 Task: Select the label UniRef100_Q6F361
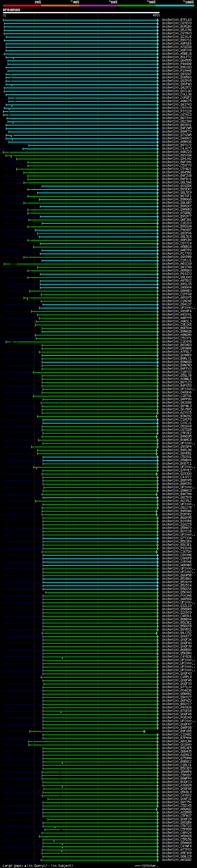click(177, 220)
